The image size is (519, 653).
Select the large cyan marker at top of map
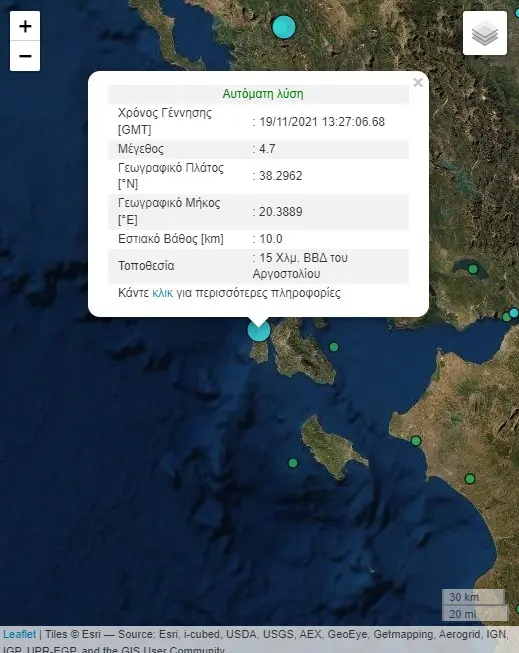tap(284, 27)
